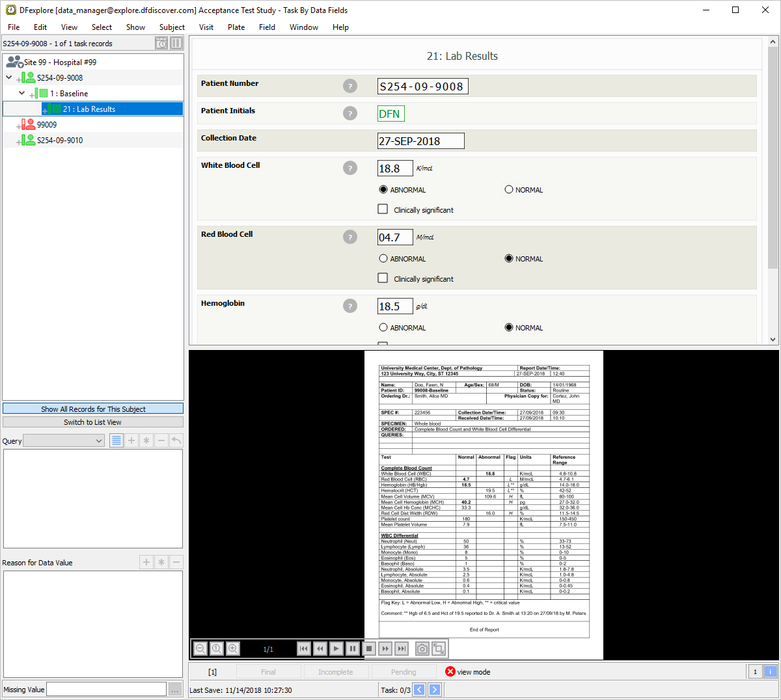
Task: Open the Query dropdown list
Action: [64, 440]
